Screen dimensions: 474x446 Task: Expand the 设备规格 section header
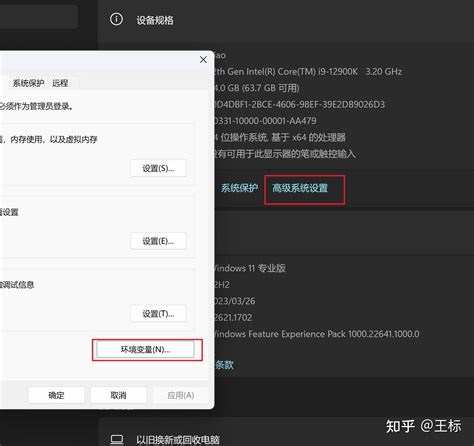pyautogui.click(x=287, y=20)
